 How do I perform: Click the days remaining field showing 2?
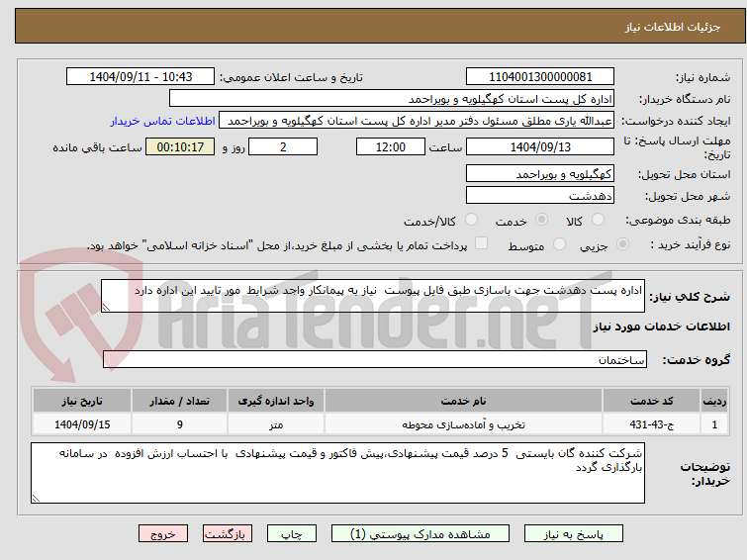(283, 146)
